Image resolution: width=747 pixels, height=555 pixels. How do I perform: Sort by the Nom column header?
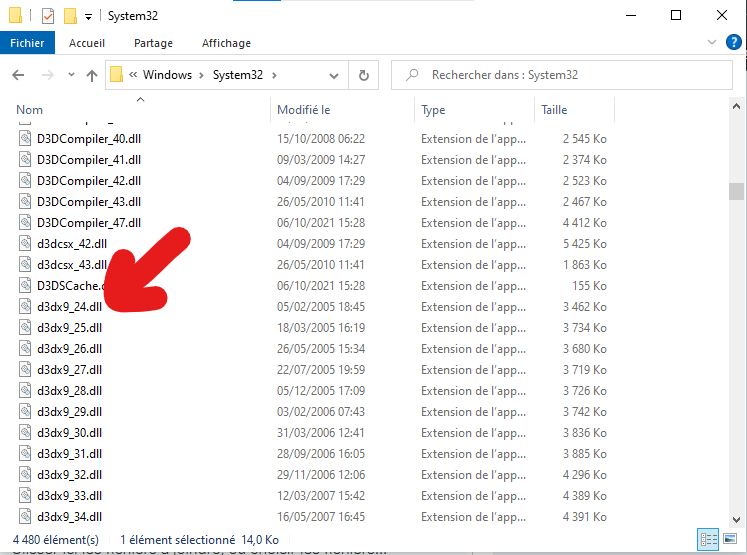(x=30, y=110)
